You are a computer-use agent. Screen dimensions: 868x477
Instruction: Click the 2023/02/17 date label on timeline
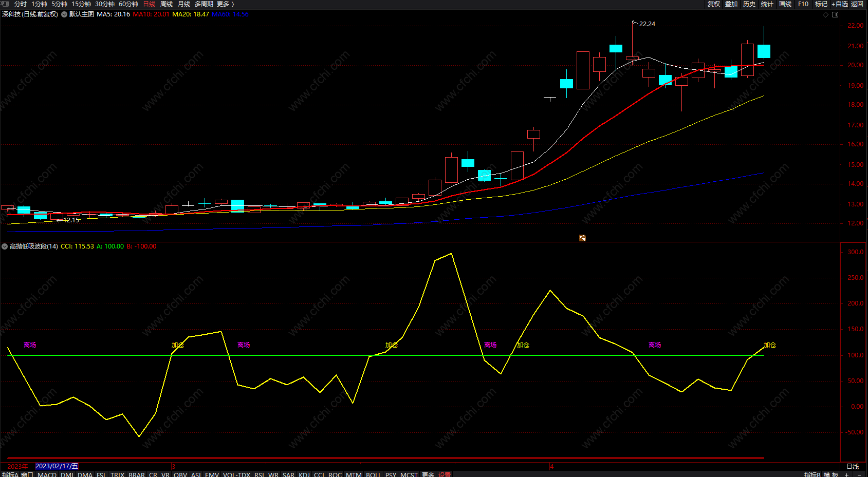(x=57, y=466)
